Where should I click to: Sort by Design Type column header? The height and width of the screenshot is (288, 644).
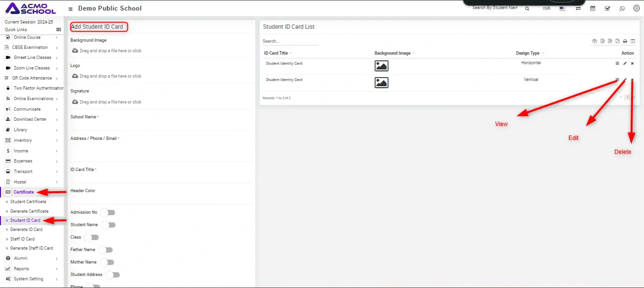[528, 53]
